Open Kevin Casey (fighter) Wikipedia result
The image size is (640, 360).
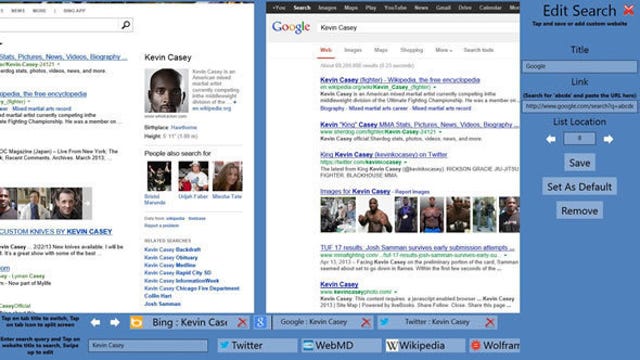point(400,80)
